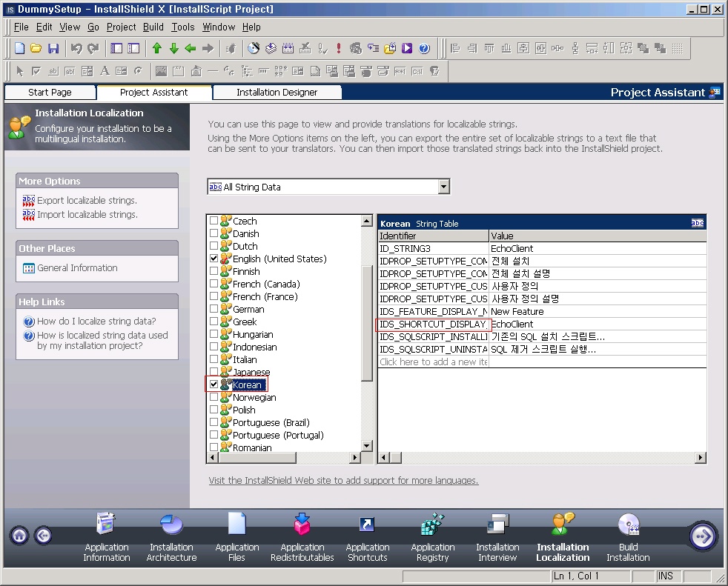Viewport: 728px width, 586px height.
Task: Open 'How is localized string data used' help link
Action: click(x=102, y=340)
